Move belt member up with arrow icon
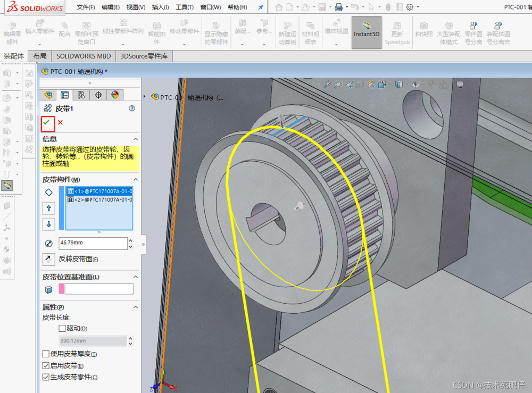Image resolution: width=532 pixels, height=393 pixels. point(49,208)
